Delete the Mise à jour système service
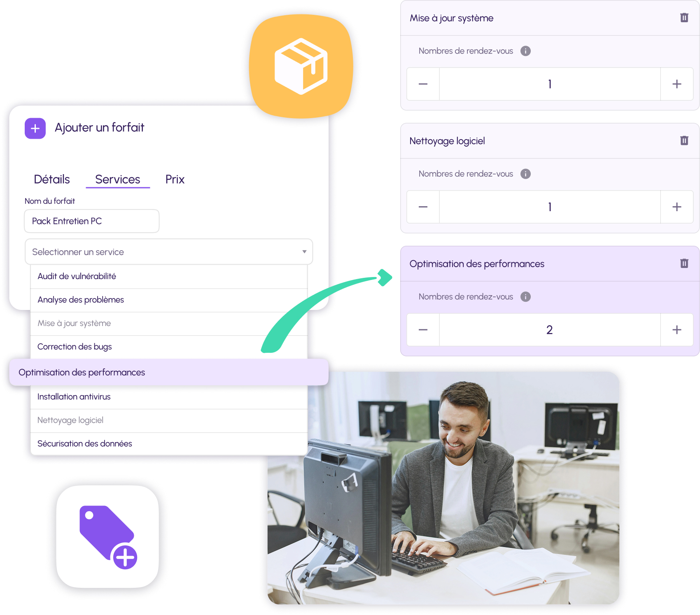Image resolution: width=700 pixels, height=615 pixels. click(x=684, y=18)
